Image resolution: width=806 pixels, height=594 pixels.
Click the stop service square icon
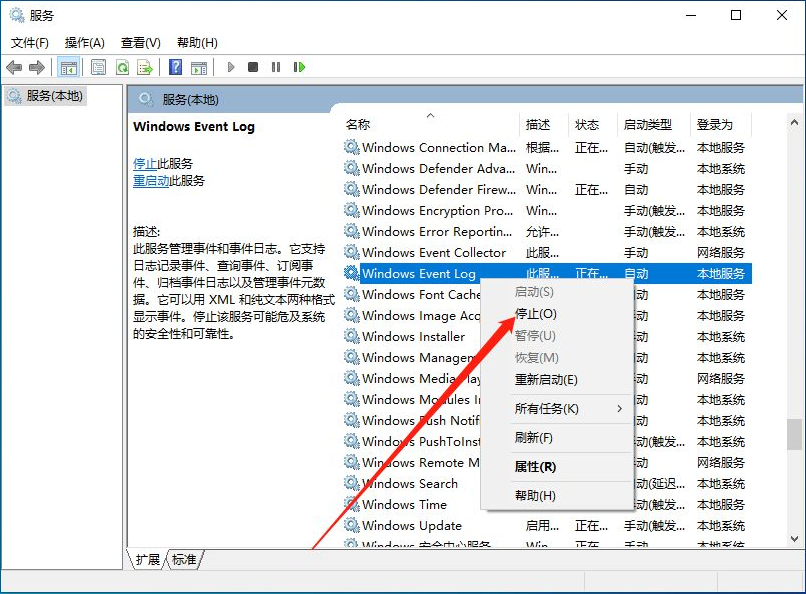click(255, 67)
